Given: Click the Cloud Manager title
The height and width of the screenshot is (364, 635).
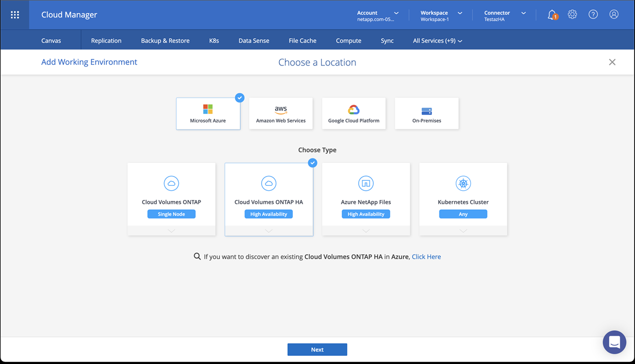Looking at the screenshot, I should tap(69, 15).
